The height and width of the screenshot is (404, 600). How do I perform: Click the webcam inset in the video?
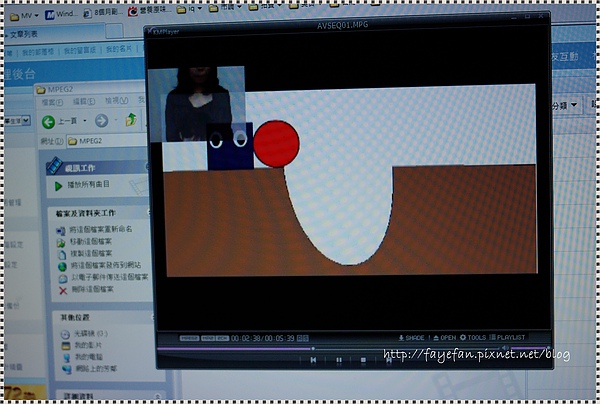click(196, 104)
